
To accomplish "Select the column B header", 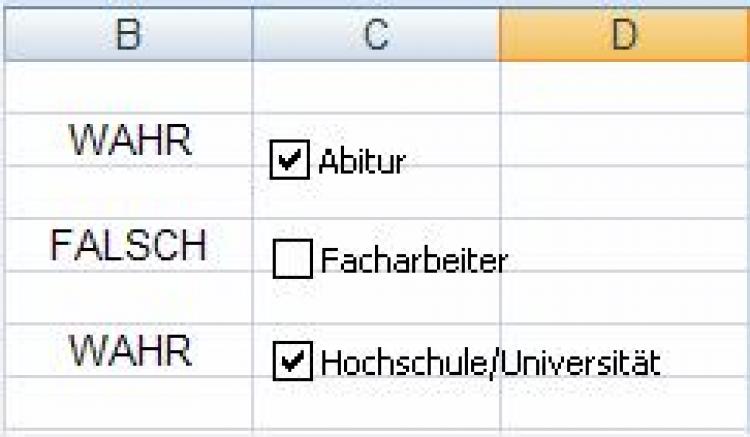I will tap(127, 35).
